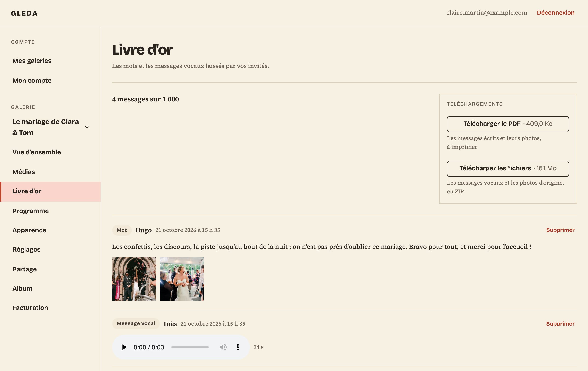The image size is (588, 371).
Task: Mute the audio player volume icon
Action: 223,347
